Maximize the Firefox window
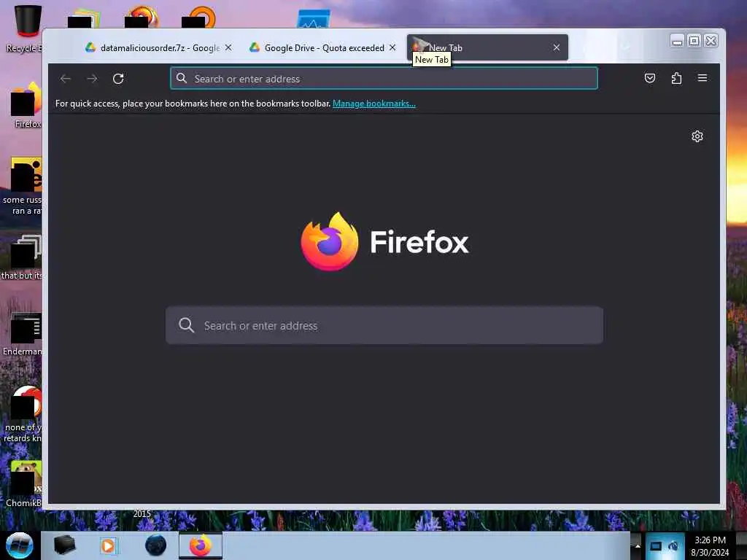The image size is (747, 560). coord(694,42)
